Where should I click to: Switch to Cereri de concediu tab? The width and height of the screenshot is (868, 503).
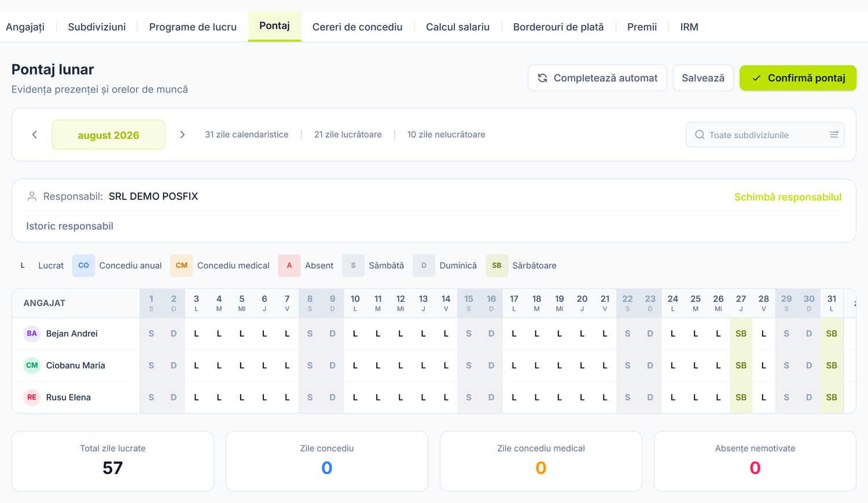click(x=357, y=27)
